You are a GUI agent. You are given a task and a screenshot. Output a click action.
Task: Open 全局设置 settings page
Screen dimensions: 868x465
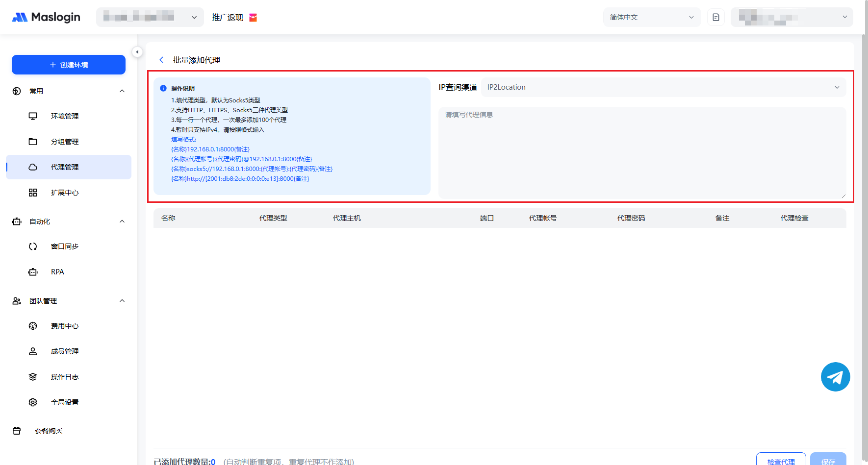tap(64, 402)
